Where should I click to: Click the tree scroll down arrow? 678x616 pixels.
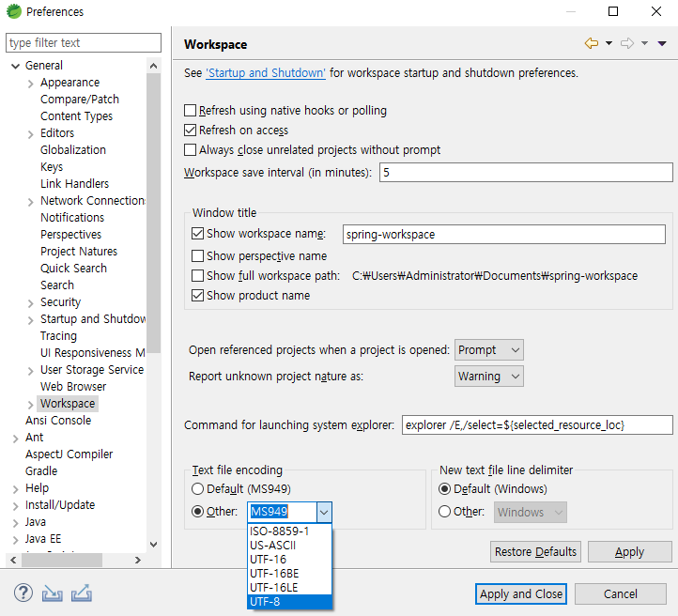pyautogui.click(x=153, y=545)
